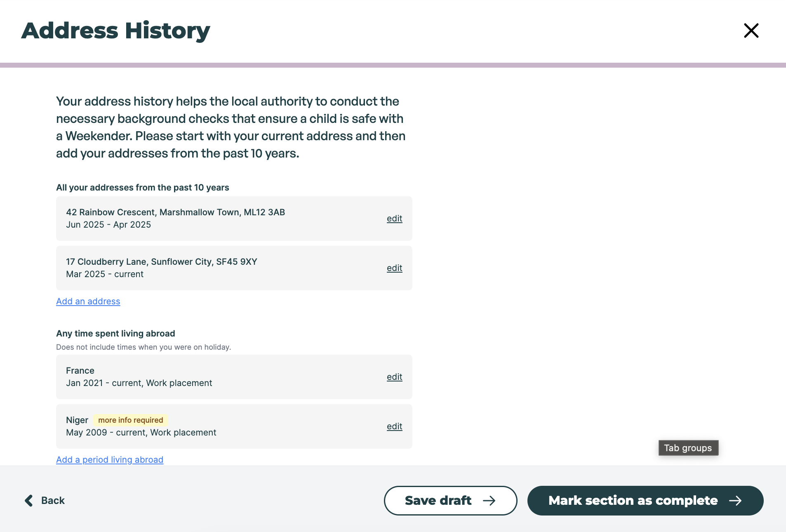Close the Address History dialog
Viewport: 786px width, 532px height.
(751, 31)
